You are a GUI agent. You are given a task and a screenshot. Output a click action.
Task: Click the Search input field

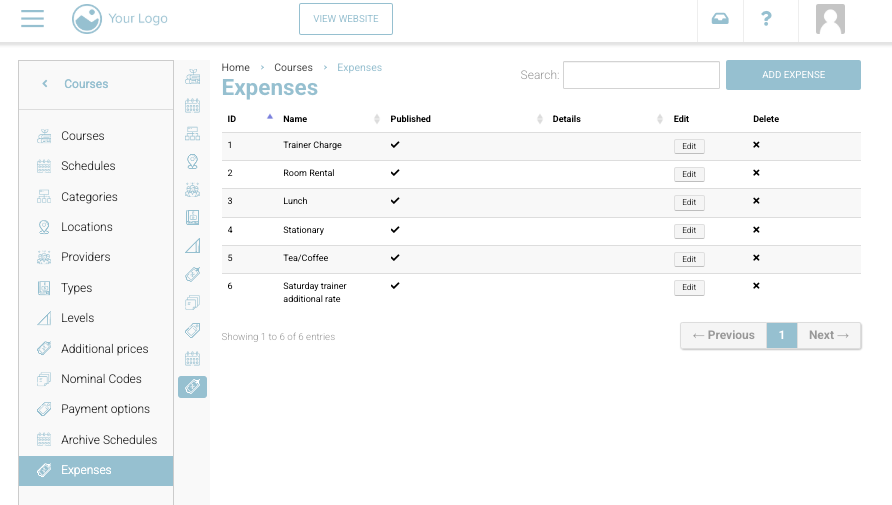641,75
